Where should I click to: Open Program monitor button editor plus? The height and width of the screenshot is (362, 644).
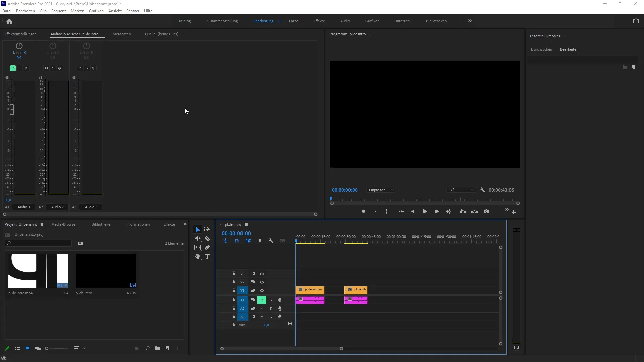click(514, 212)
